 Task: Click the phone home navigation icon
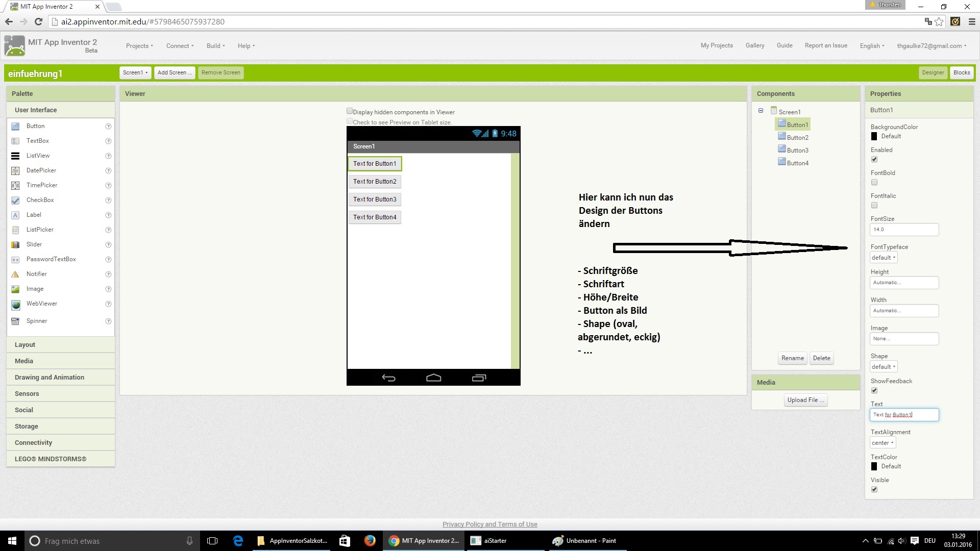433,378
